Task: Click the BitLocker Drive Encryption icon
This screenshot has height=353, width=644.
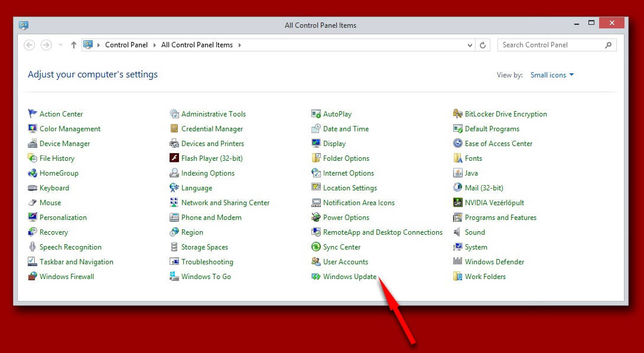Action: pyautogui.click(x=457, y=114)
